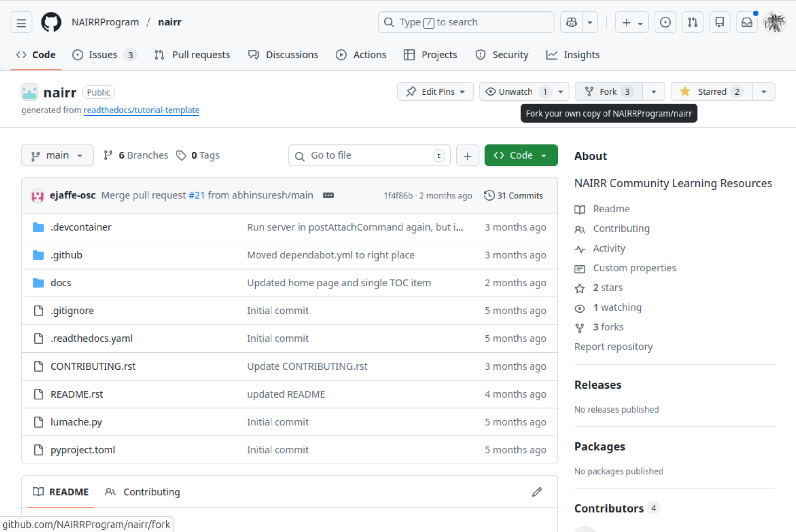Open the global navigation hamburger menu
This screenshot has width=796, height=532.
click(x=21, y=22)
